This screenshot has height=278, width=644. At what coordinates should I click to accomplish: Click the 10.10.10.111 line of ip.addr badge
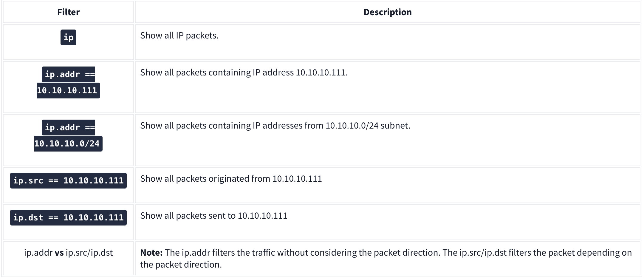68,90
